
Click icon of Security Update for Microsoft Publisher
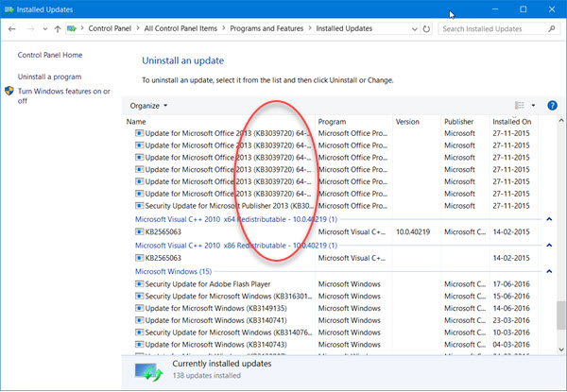[x=139, y=206]
